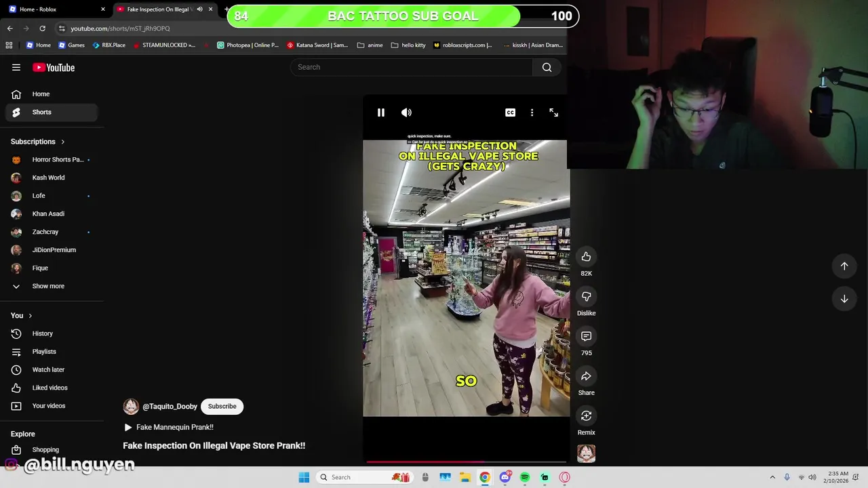
Task: Mute the Short's volume
Action: [406, 113]
